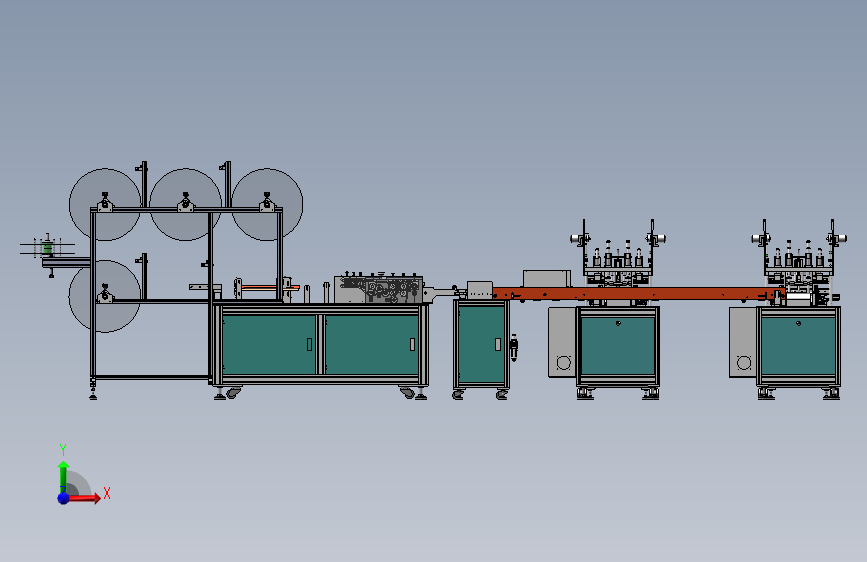Image resolution: width=867 pixels, height=562 pixels.
Task: Select right teal door of main machine cabinet
Action: (372, 344)
